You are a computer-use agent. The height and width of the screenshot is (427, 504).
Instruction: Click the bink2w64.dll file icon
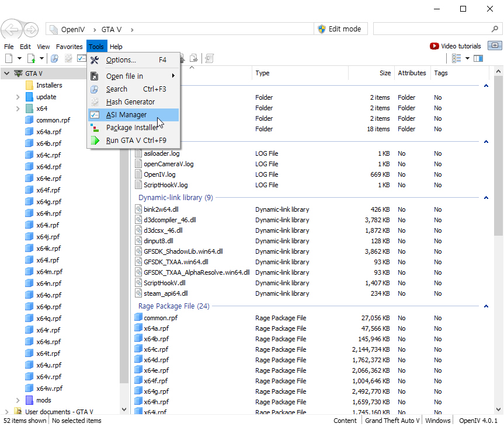pyautogui.click(x=138, y=209)
